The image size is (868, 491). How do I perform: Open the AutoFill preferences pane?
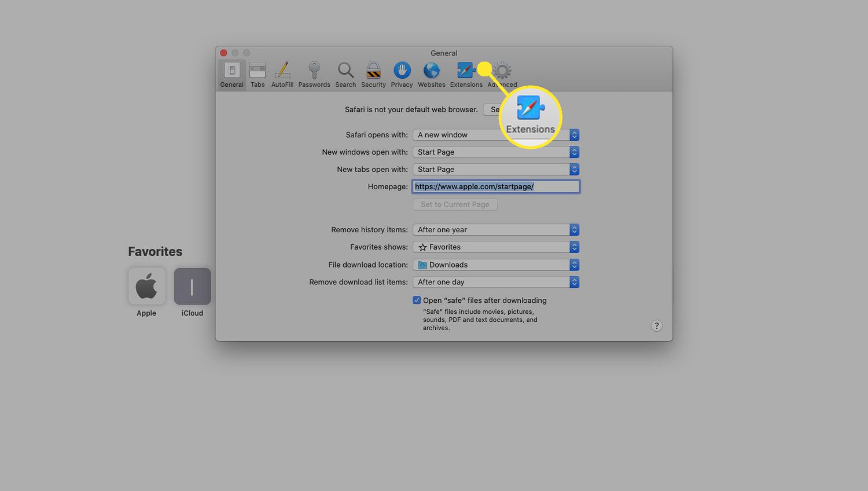point(282,75)
